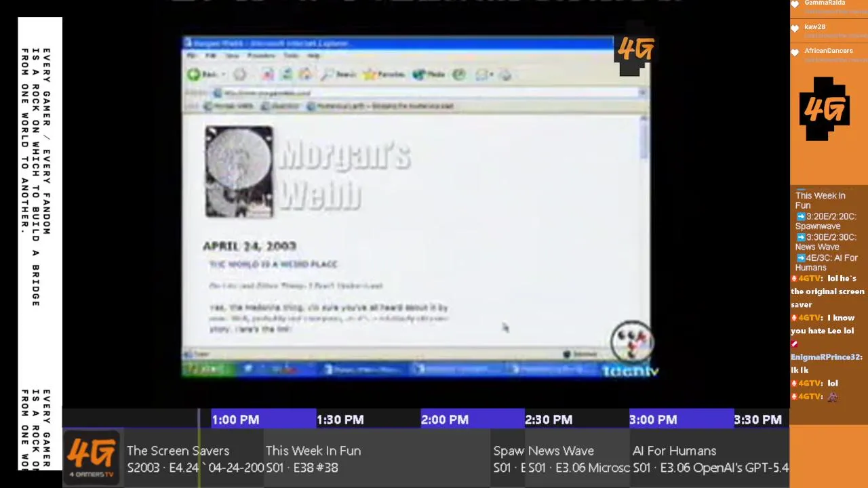The width and height of the screenshot is (868, 488).
Task: Click the AfricanDancers follower name
Action: pos(829,51)
